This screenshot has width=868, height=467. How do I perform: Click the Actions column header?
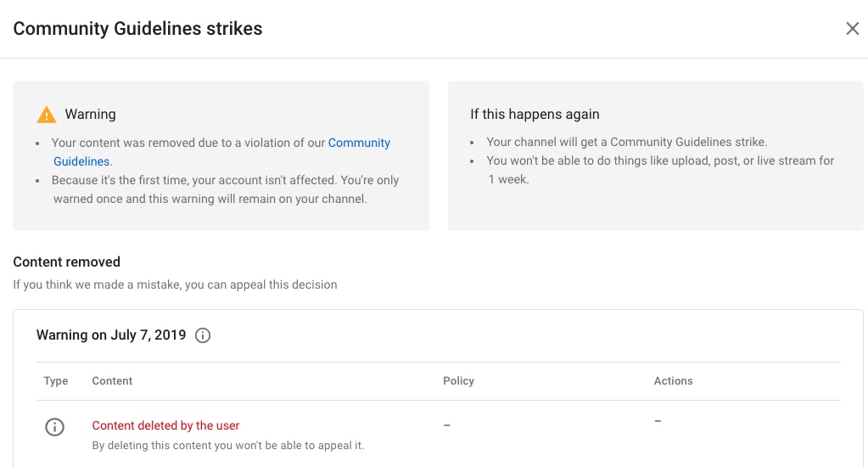(x=673, y=381)
